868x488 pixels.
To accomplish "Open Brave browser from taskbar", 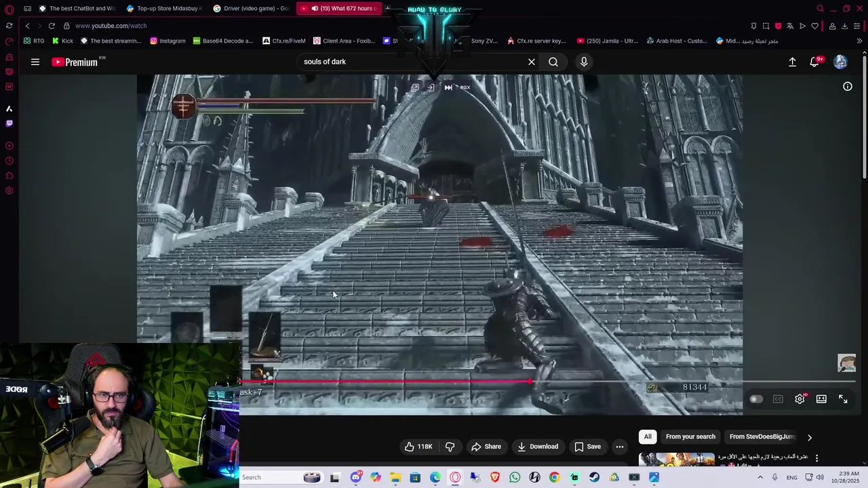I will 494,477.
